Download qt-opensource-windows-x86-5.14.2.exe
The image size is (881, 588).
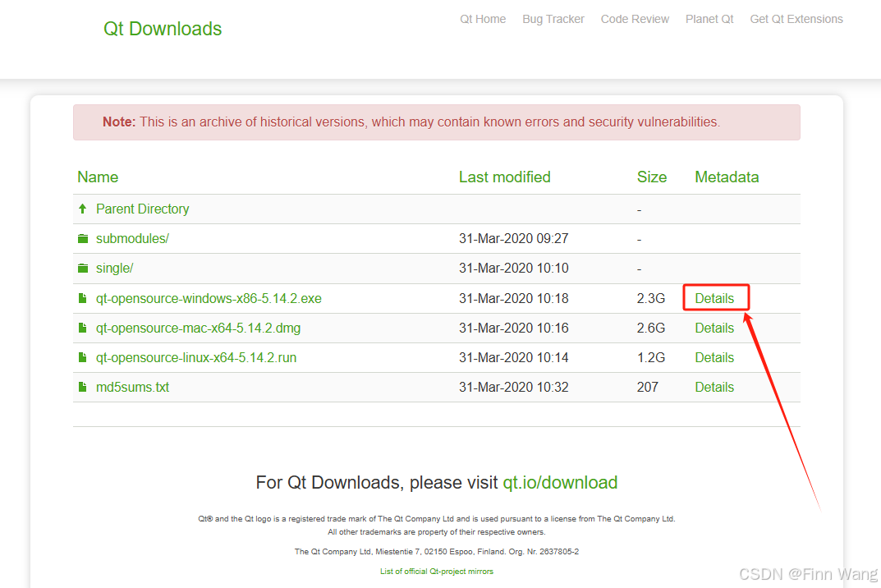209,298
